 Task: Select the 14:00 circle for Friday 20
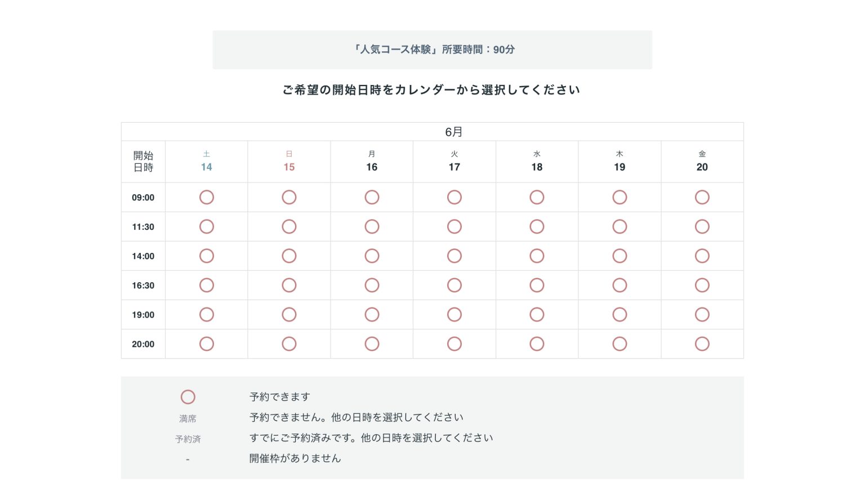[x=702, y=256]
